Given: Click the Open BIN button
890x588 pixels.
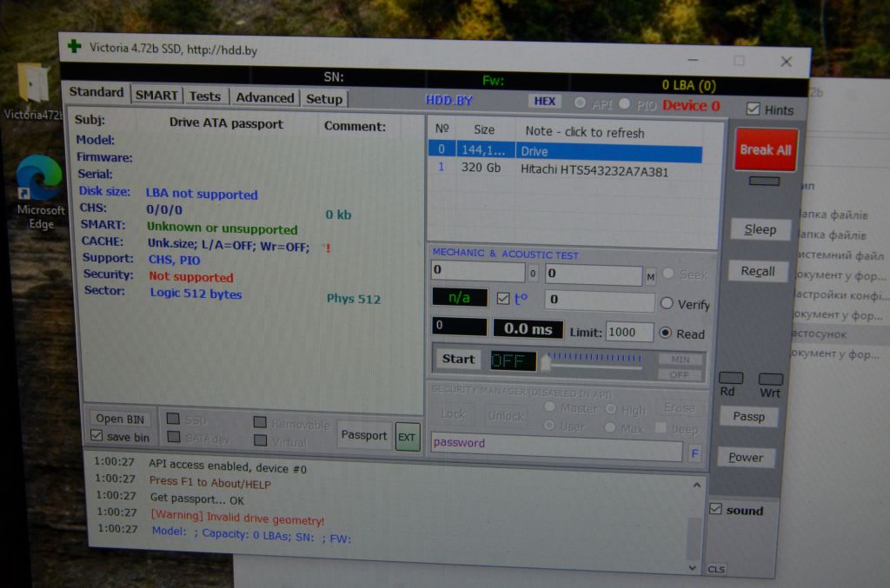Looking at the screenshot, I should [x=120, y=419].
